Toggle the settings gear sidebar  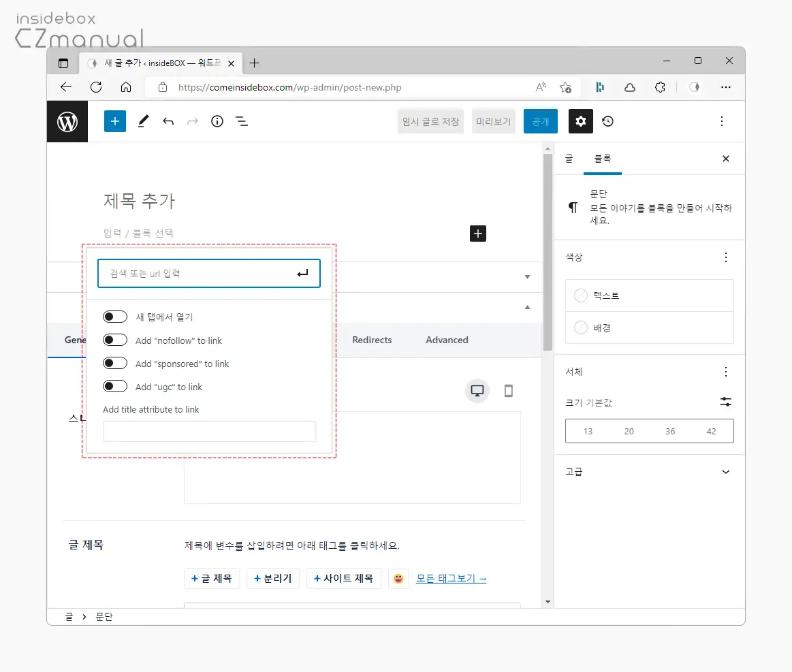(x=580, y=121)
